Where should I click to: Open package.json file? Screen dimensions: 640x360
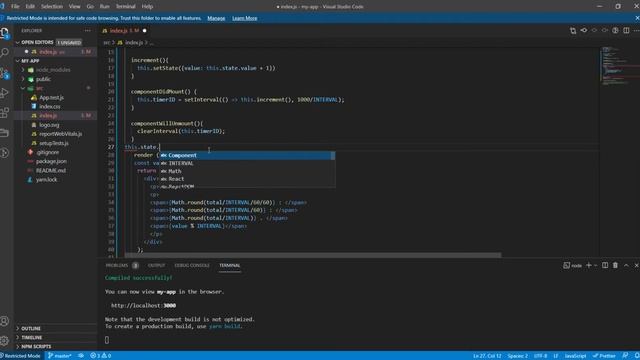click(51, 161)
